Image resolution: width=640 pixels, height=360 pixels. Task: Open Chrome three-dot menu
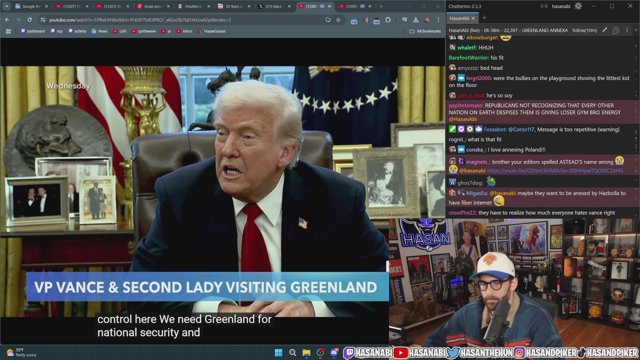(x=438, y=20)
